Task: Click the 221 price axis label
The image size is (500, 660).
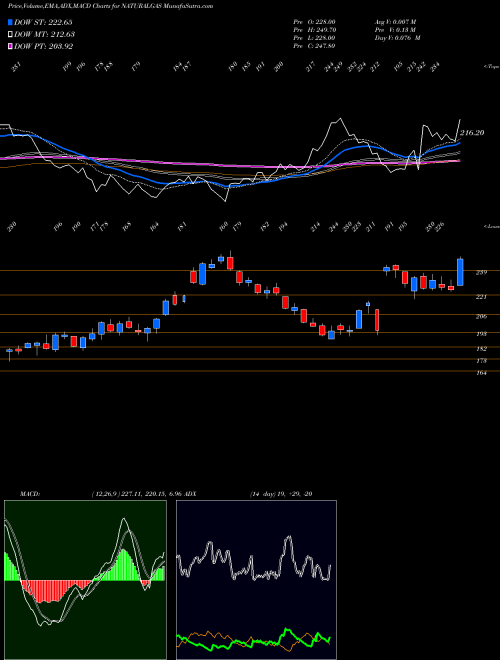Action: click(x=481, y=297)
